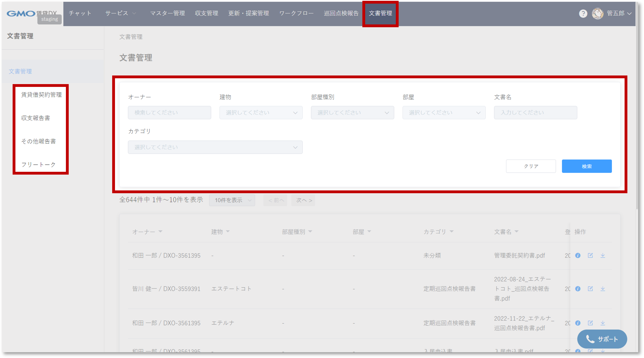Click the user avatar icon
The width and height of the screenshot is (644, 358).
[598, 13]
